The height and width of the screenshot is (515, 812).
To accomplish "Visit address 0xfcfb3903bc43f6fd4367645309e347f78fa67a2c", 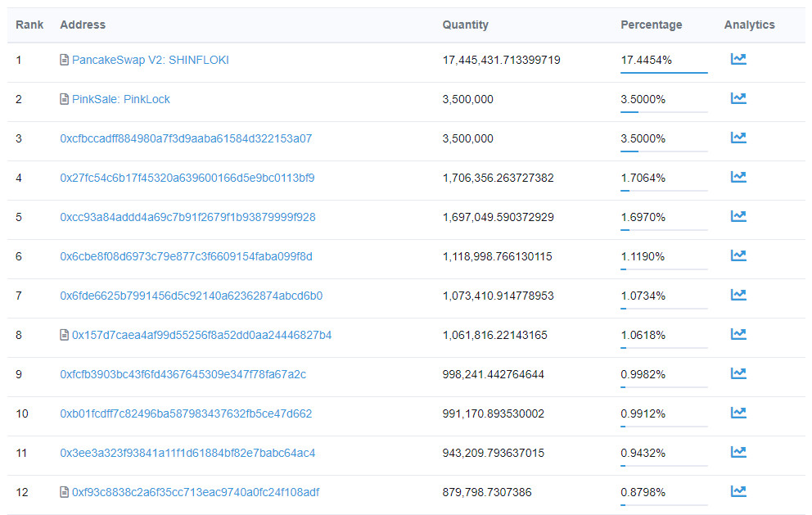I will point(183,375).
